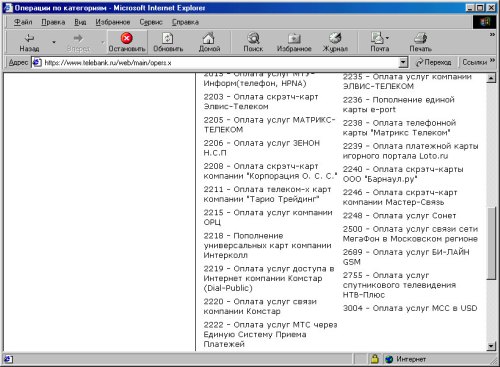The image size is (500, 367).
Task: Open the Favorites (Избранное) toolbar button
Action: click(294, 42)
